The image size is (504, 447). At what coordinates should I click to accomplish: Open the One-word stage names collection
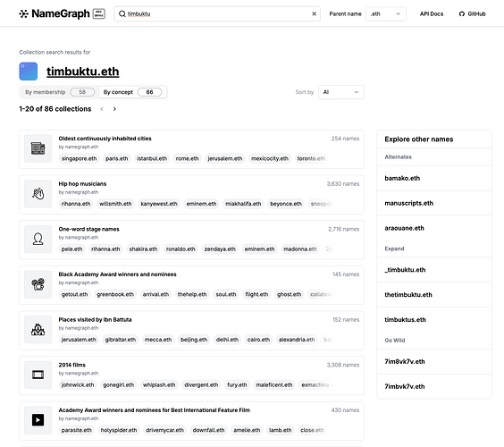click(x=88, y=229)
